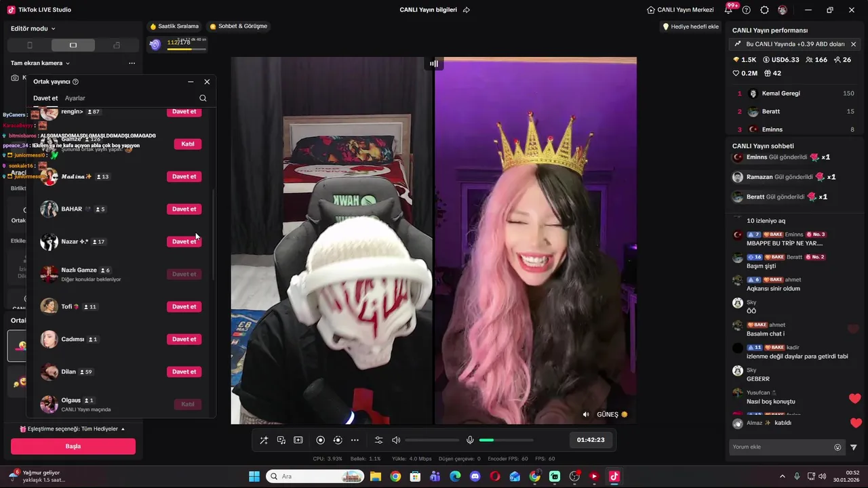
Task: Adjust the speaker volume slider
Action: click(x=432, y=440)
